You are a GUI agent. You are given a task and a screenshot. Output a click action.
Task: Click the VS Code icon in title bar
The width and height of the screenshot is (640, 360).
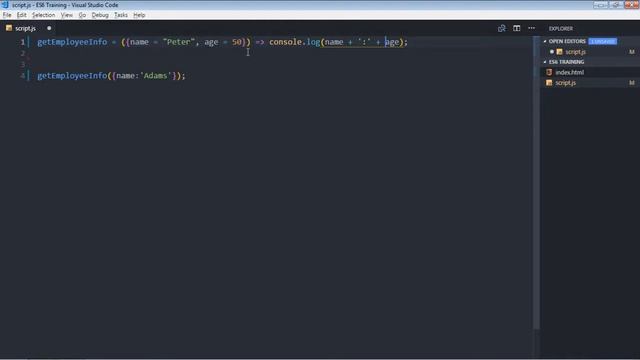tap(5, 5)
